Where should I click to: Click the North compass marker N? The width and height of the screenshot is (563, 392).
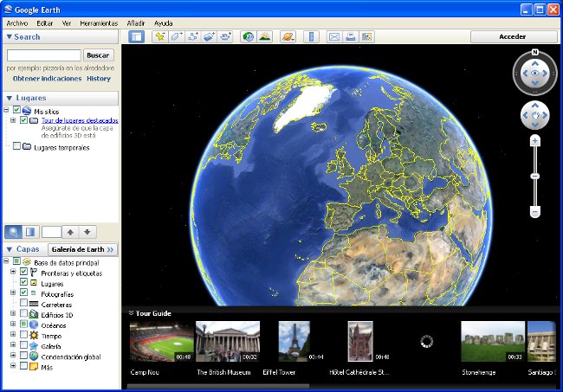click(535, 53)
